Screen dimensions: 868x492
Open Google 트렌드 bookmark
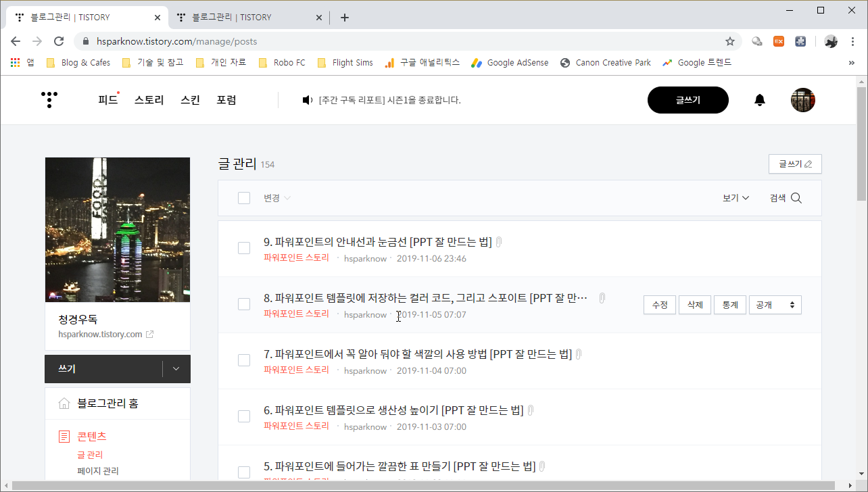(x=697, y=63)
